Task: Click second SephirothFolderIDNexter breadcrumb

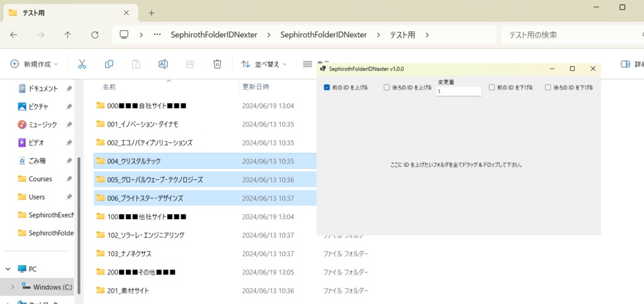Action: point(324,35)
